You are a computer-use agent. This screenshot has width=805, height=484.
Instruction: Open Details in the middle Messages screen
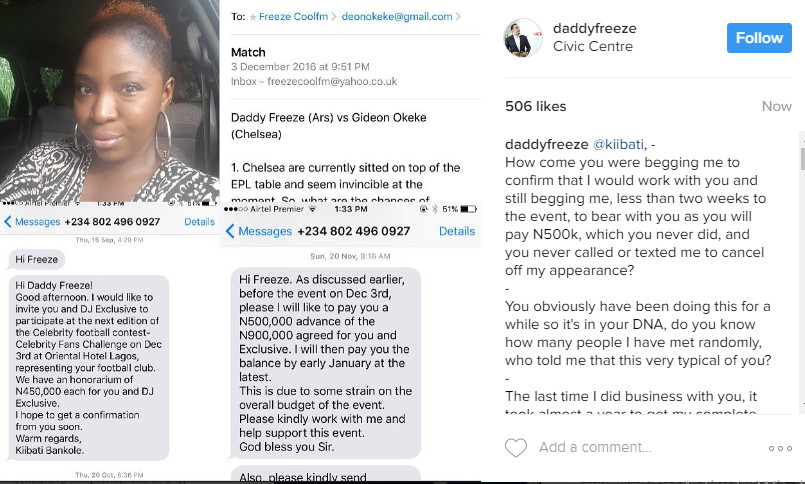[x=457, y=231]
